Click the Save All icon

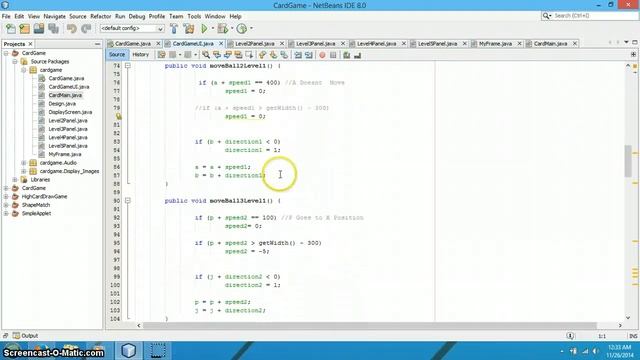click(x=53, y=29)
